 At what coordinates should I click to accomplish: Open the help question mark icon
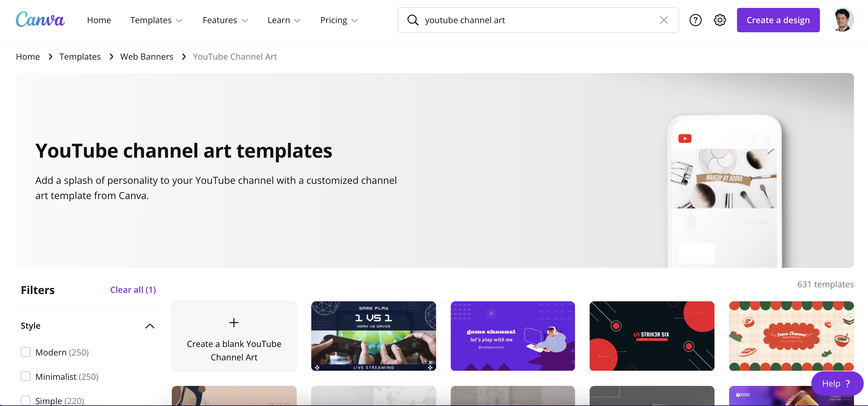[x=695, y=20]
